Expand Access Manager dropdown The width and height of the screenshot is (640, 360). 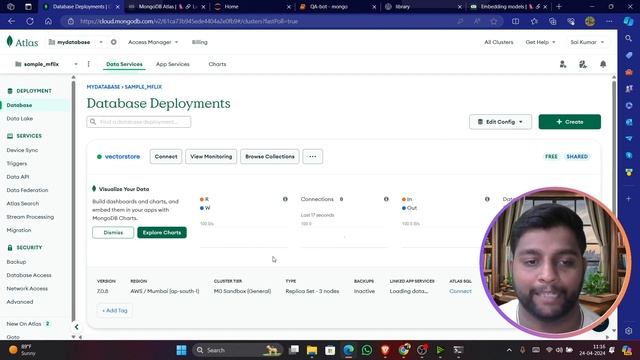coord(153,42)
